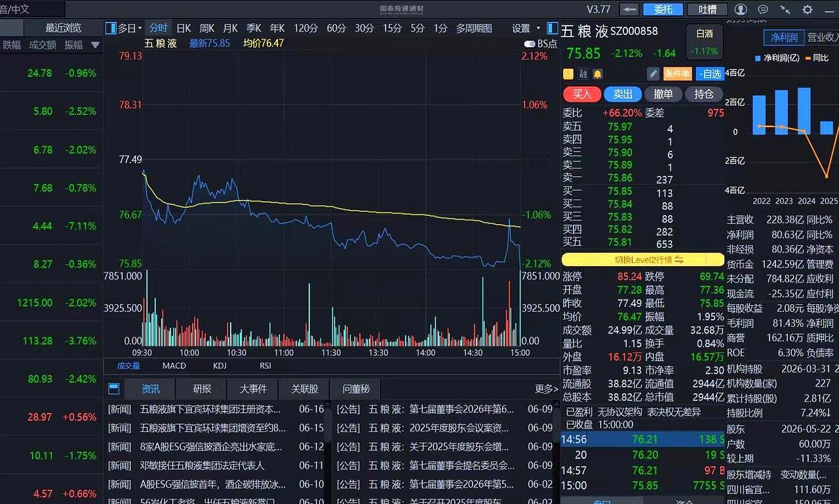Click the news panel icon left of 资讯

click(113, 389)
